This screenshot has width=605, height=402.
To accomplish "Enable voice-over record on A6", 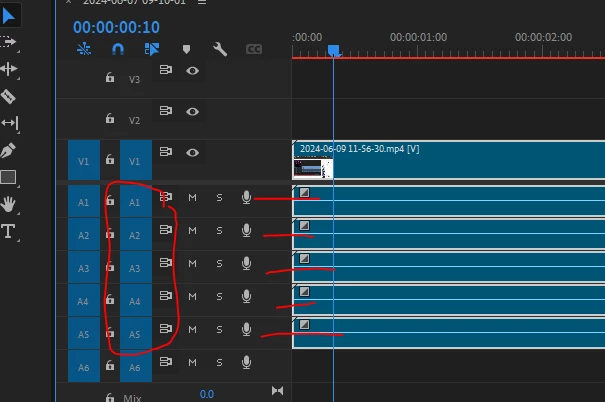I will point(246,362).
